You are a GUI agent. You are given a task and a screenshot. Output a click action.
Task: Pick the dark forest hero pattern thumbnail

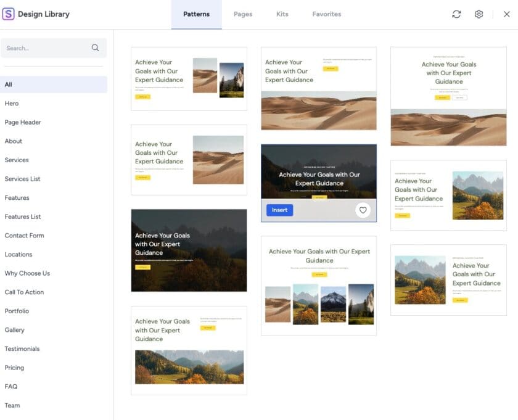[x=189, y=250]
